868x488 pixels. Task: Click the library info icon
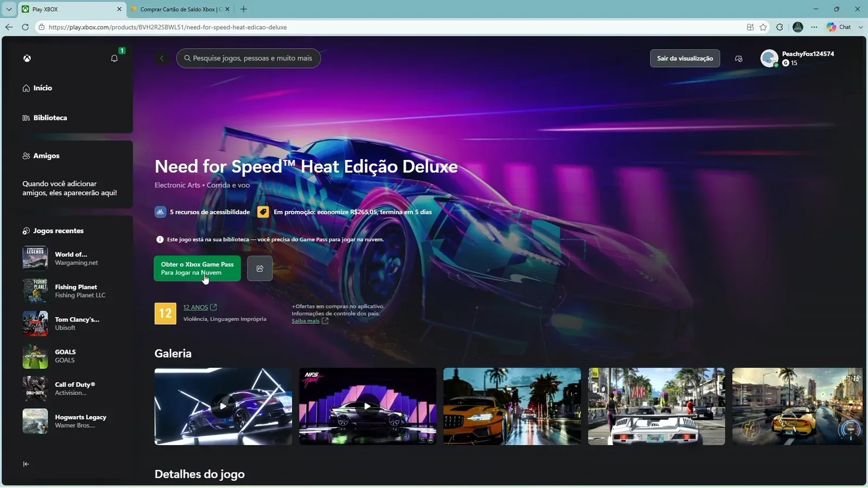coord(159,239)
